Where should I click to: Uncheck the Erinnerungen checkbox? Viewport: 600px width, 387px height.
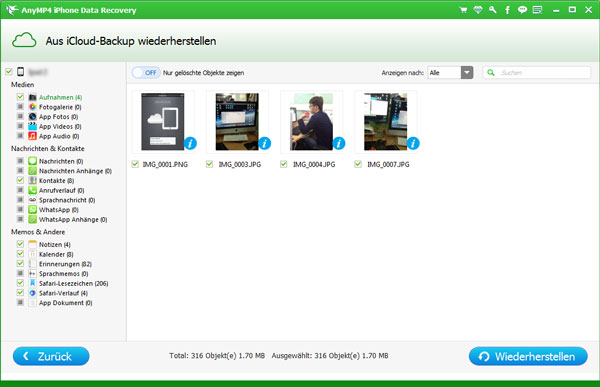click(20, 263)
